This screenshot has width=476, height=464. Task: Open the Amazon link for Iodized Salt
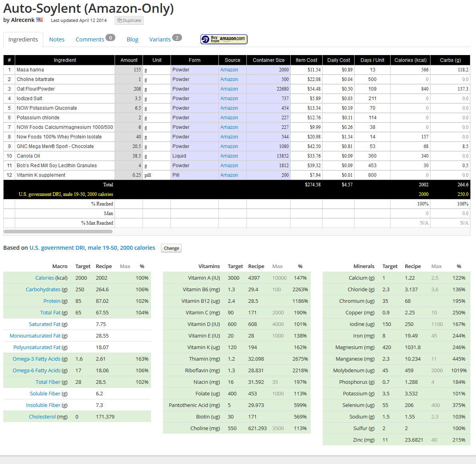[x=229, y=98]
